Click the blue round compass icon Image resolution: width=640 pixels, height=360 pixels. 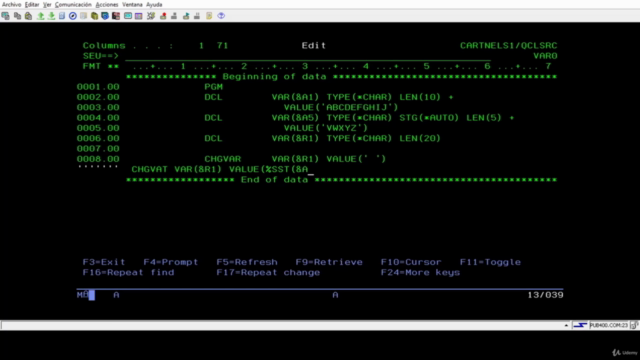73,16
